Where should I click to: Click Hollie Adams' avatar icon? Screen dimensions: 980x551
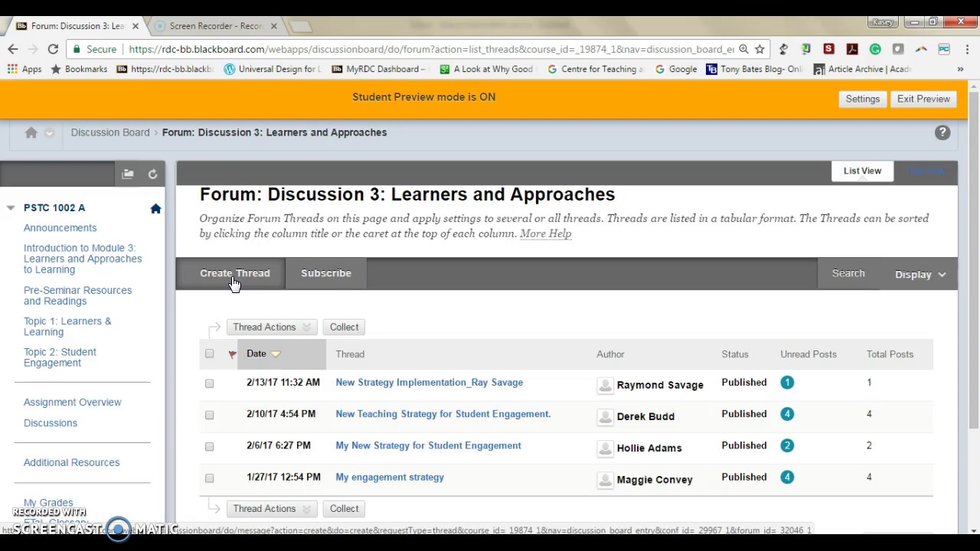pyautogui.click(x=606, y=448)
